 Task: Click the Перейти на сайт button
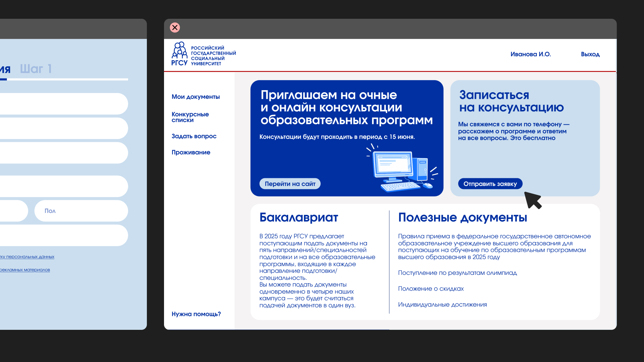pyautogui.click(x=290, y=183)
